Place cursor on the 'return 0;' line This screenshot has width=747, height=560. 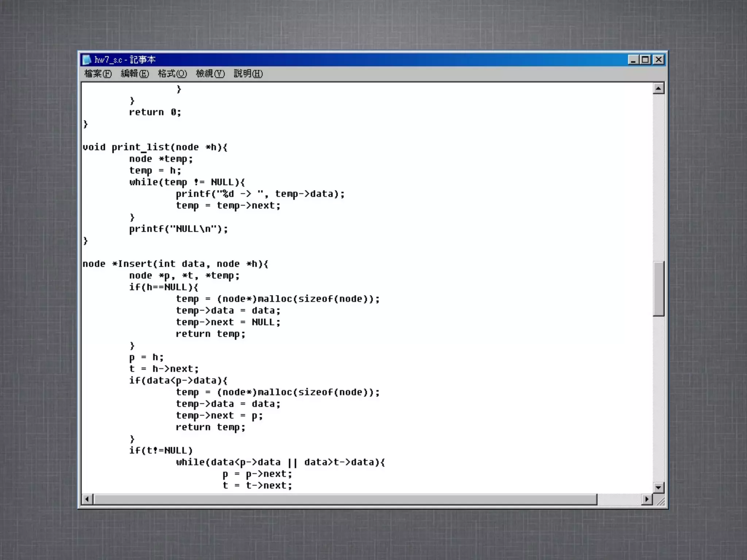coord(155,112)
